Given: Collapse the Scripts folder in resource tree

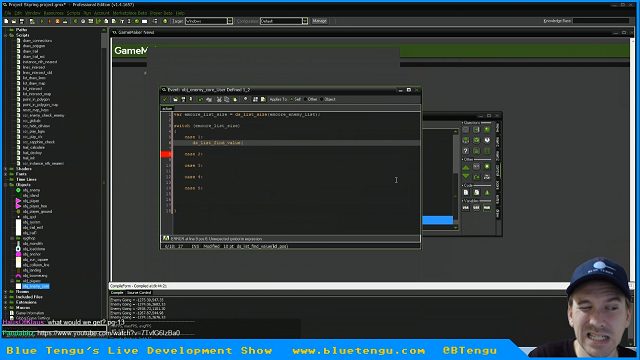Looking at the screenshot, I should coord(6,36).
